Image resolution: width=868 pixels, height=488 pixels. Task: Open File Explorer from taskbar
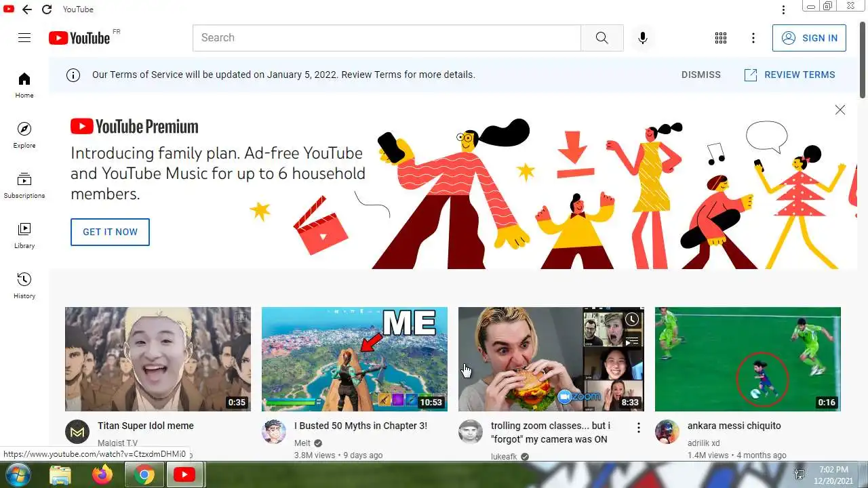point(60,475)
